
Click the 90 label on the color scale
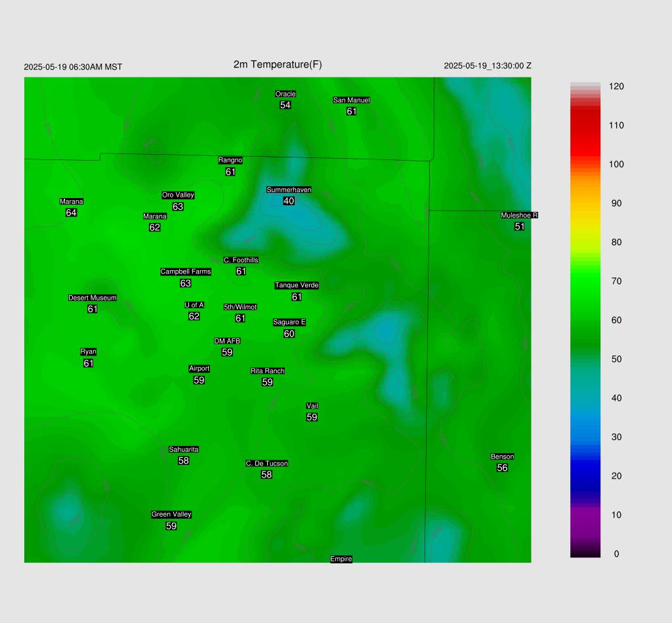pyautogui.click(x=616, y=203)
